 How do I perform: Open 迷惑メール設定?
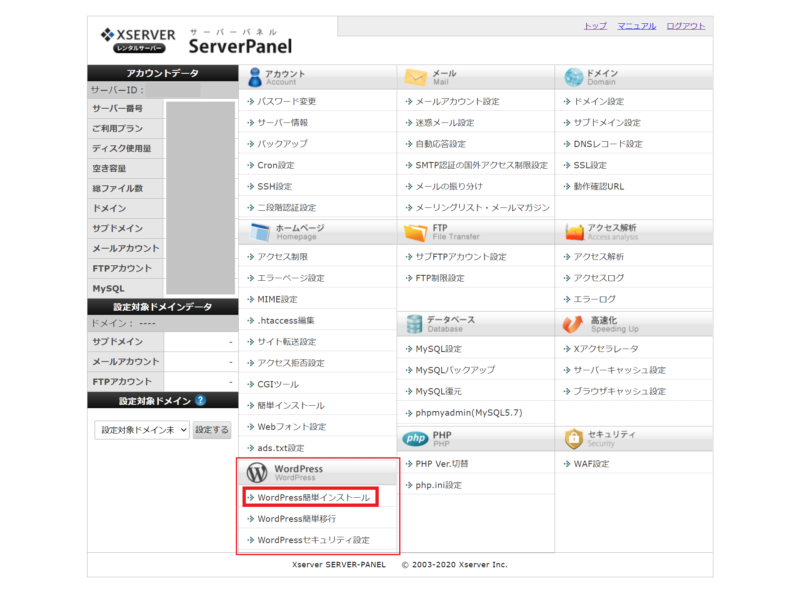pos(444,122)
